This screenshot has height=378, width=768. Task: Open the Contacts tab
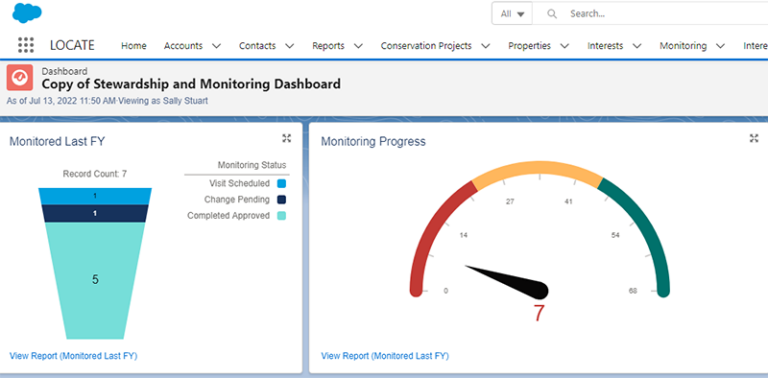[257, 46]
